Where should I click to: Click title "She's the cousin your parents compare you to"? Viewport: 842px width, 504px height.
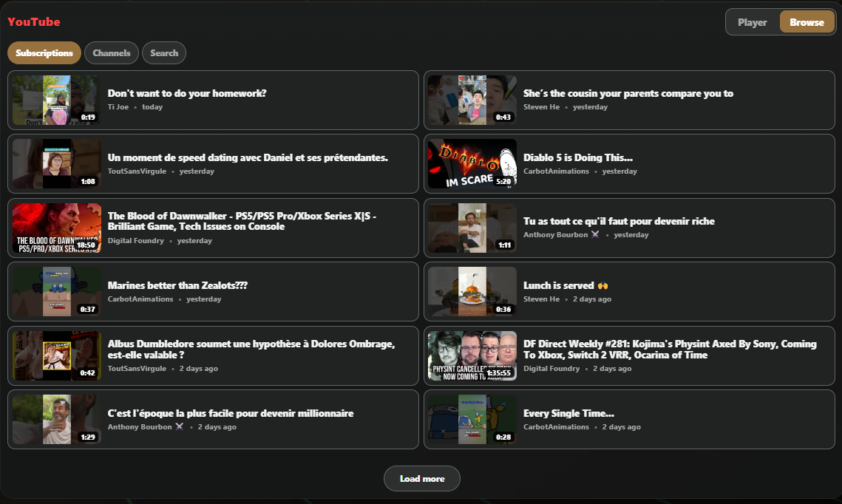pyautogui.click(x=628, y=93)
